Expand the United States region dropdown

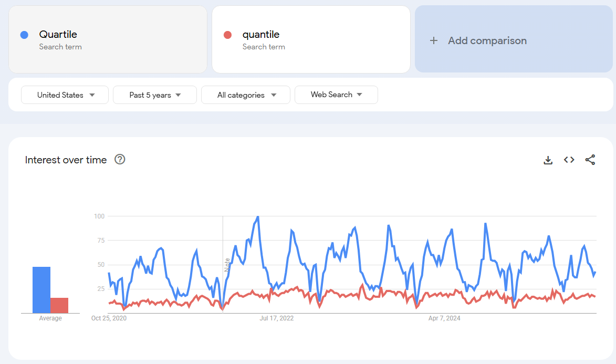click(65, 95)
